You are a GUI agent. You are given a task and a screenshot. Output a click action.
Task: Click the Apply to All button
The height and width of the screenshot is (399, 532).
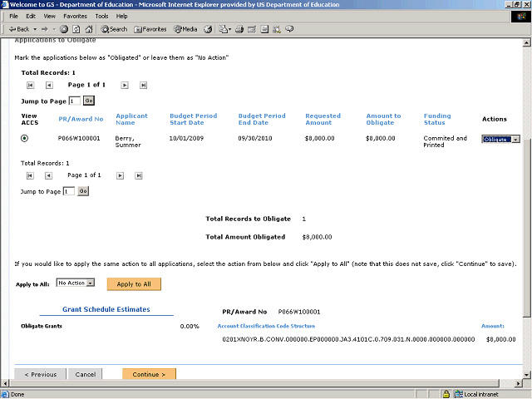134,284
